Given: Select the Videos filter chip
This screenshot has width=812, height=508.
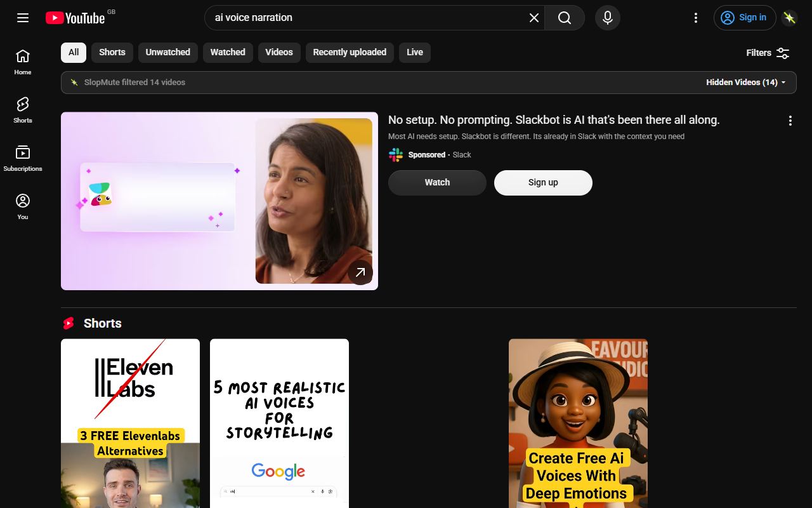Looking at the screenshot, I should pyautogui.click(x=279, y=53).
